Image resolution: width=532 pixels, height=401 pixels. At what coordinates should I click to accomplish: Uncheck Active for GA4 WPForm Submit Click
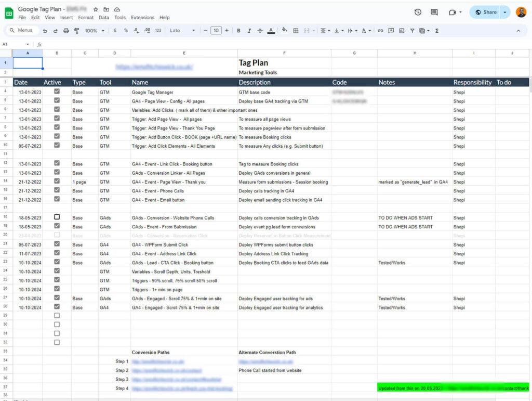[x=57, y=244]
